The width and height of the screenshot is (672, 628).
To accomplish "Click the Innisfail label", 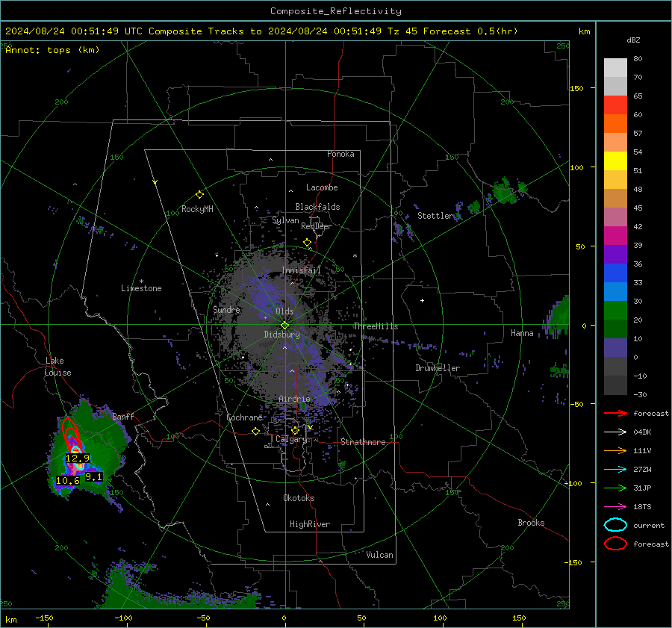I will click(301, 270).
